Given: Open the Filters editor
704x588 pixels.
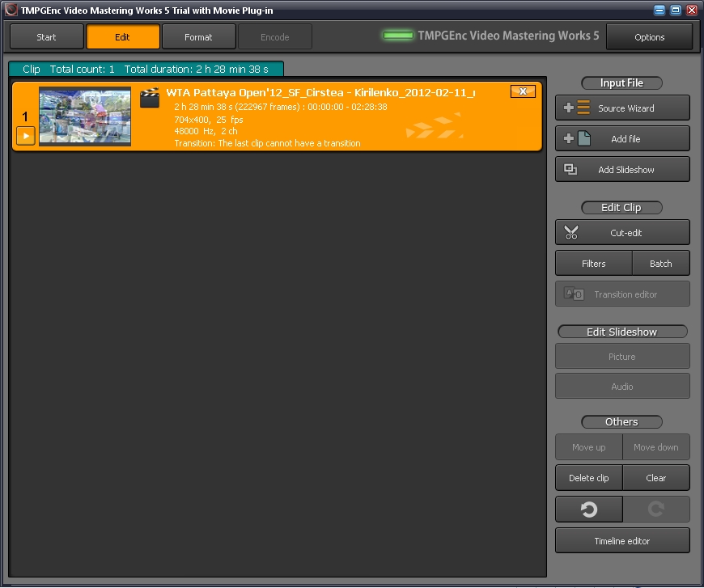Looking at the screenshot, I should pos(594,264).
